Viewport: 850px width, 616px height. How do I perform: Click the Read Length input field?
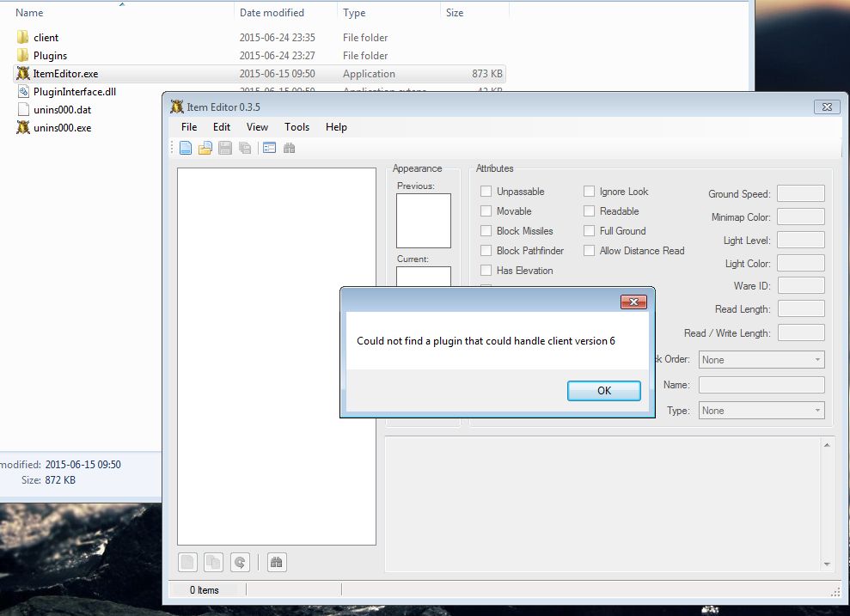pyautogui.click(x=801, y=308)
